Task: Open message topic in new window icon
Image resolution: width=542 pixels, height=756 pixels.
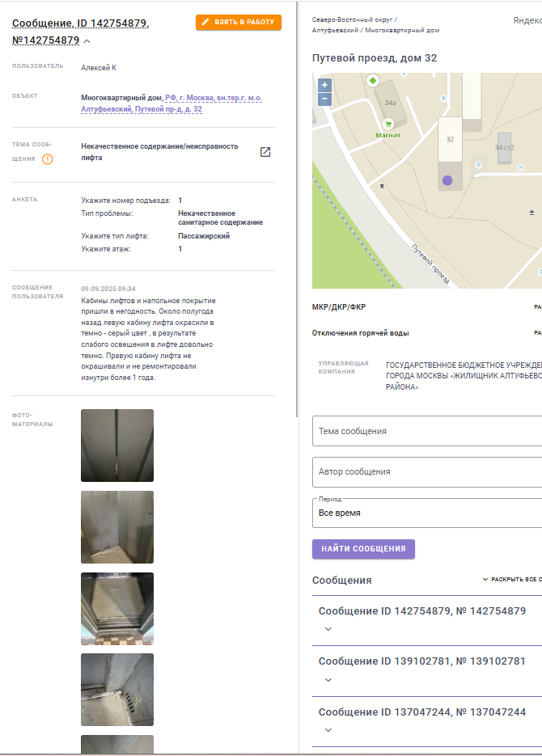Action: click(x=265, y=152)
